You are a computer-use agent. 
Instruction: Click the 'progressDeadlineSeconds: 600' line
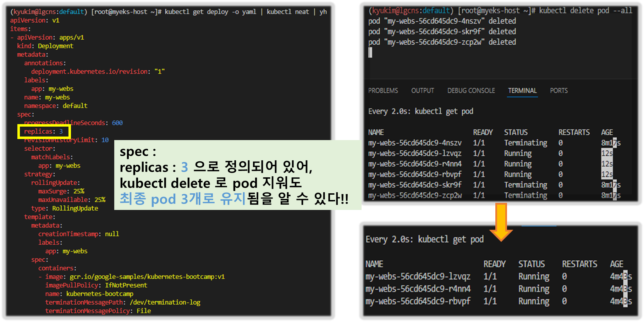coord(73,123)
